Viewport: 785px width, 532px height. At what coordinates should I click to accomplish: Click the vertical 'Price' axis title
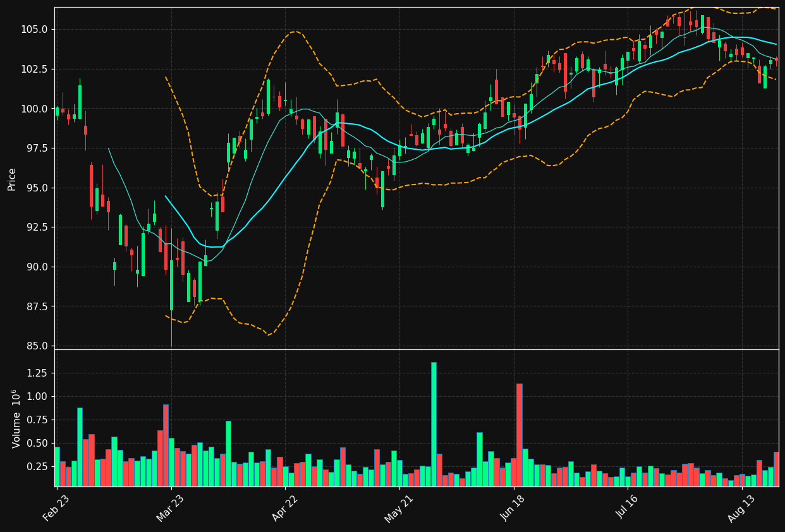[x=12, y=179]
